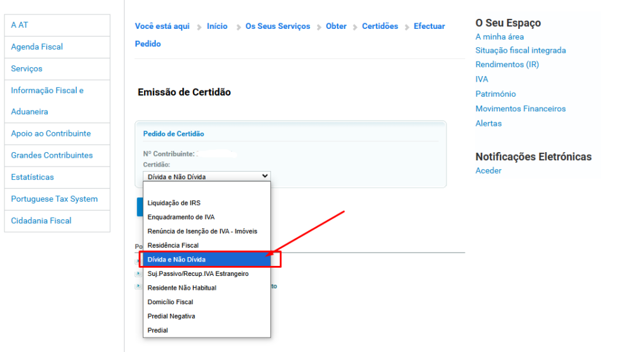Open Situação fiscal integrada link
This screenshot has width=644, height=352.
point(520,50)
